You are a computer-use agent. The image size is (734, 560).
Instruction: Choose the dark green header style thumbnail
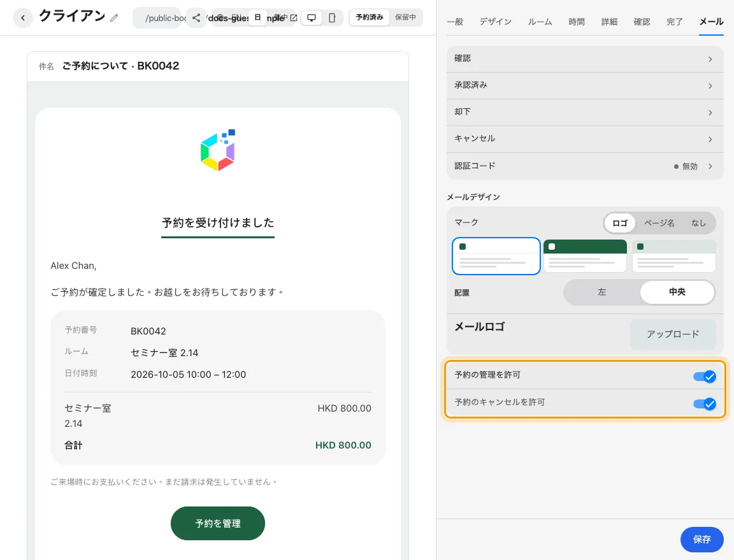[x=585, y=255]
